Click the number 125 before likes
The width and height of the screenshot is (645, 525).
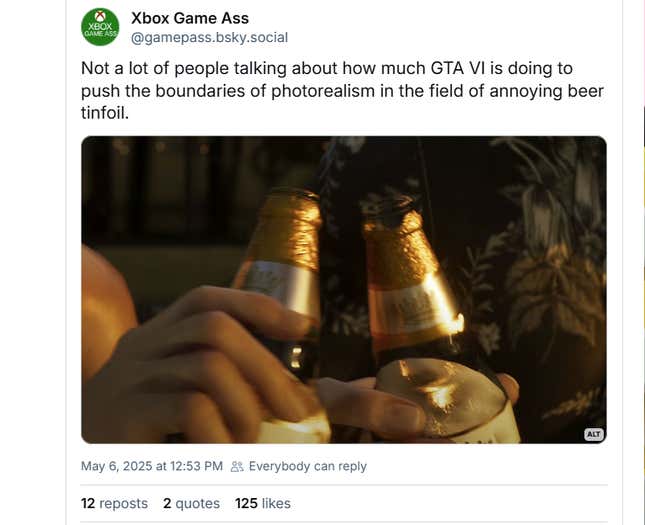point(246,503)
